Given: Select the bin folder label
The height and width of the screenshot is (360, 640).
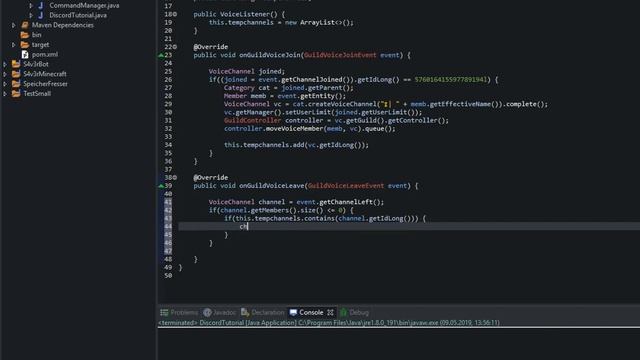Looking at the screenshot, I should click(36, 35).
